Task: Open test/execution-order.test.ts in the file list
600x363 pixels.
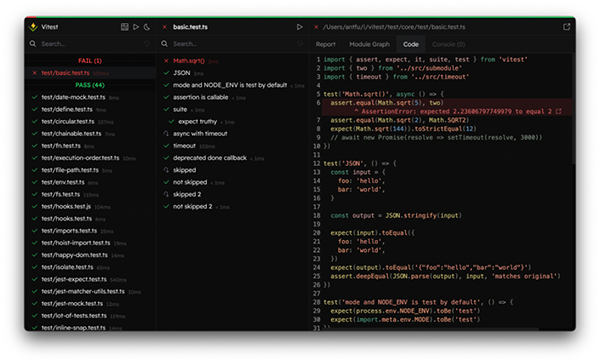Action: (x=90, y=158)
